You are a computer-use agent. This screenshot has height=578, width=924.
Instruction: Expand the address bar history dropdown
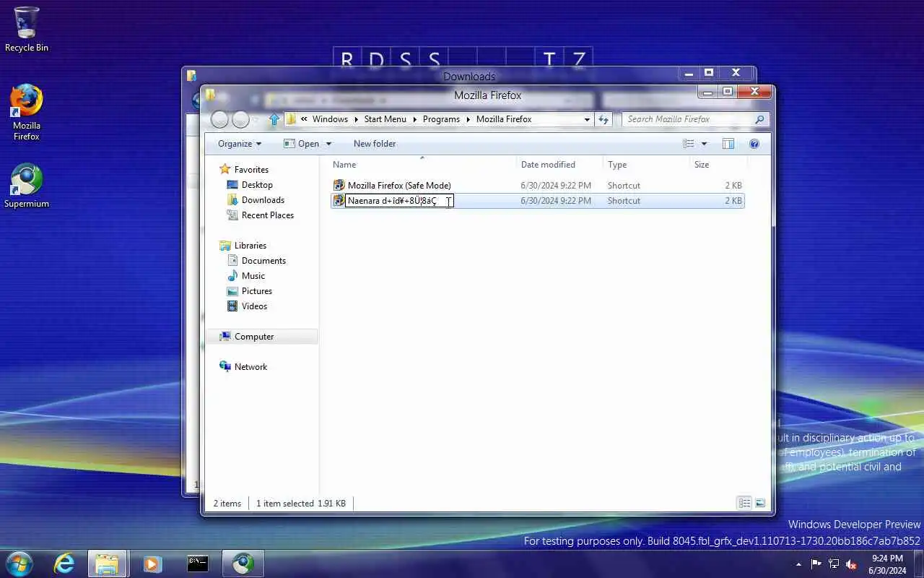pyautogui.click(x=587, y=119)
